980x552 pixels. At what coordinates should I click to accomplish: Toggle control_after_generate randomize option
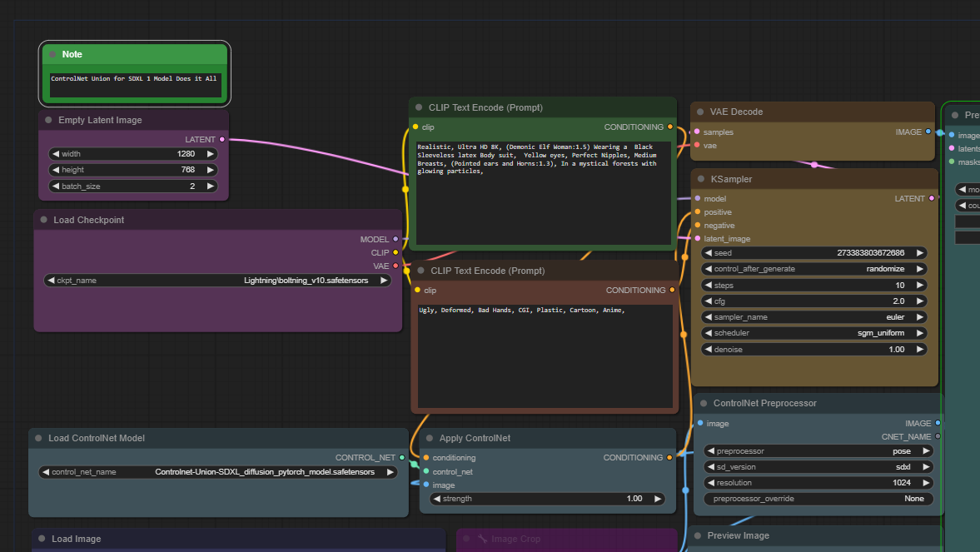814,269
